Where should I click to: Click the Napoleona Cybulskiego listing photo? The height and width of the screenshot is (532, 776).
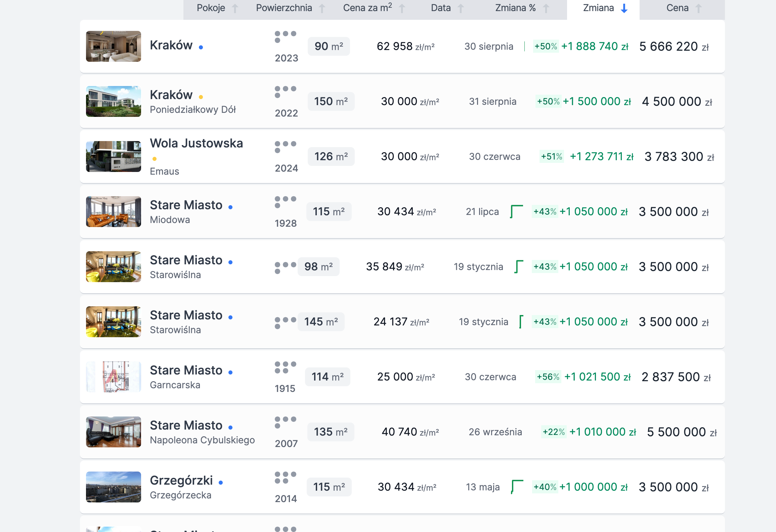[114, 432]
